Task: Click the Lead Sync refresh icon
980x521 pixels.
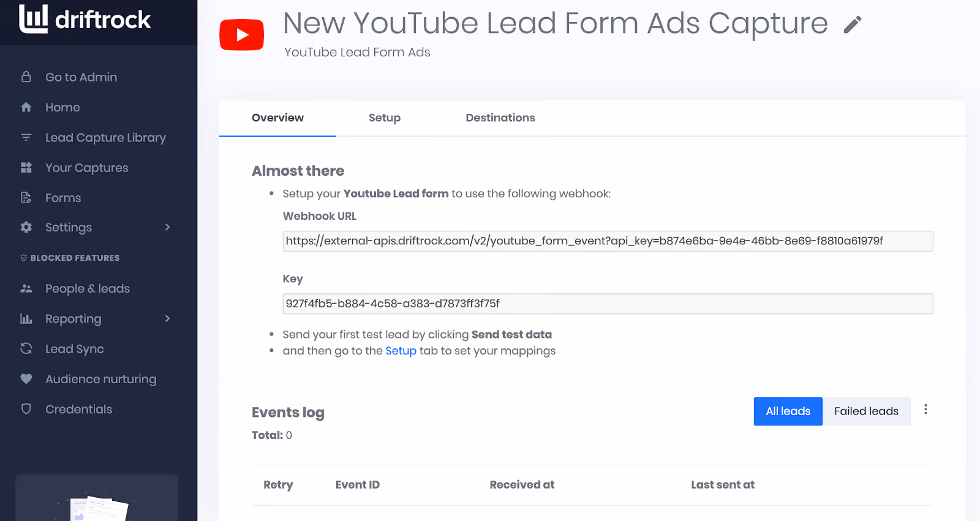Action: point(26,348)
